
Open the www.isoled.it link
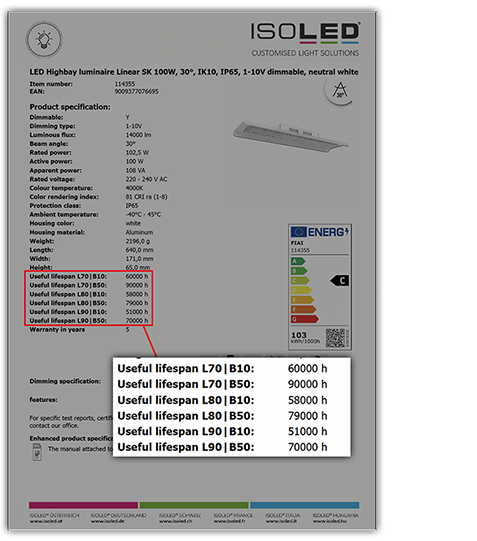pyautogui.click(x=281, y=521)
